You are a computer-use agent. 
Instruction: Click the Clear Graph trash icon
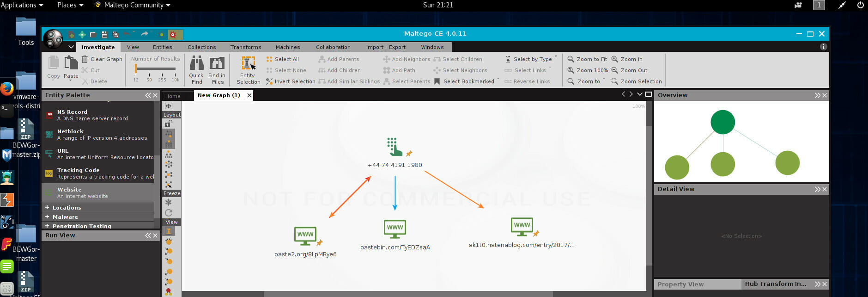85,59
